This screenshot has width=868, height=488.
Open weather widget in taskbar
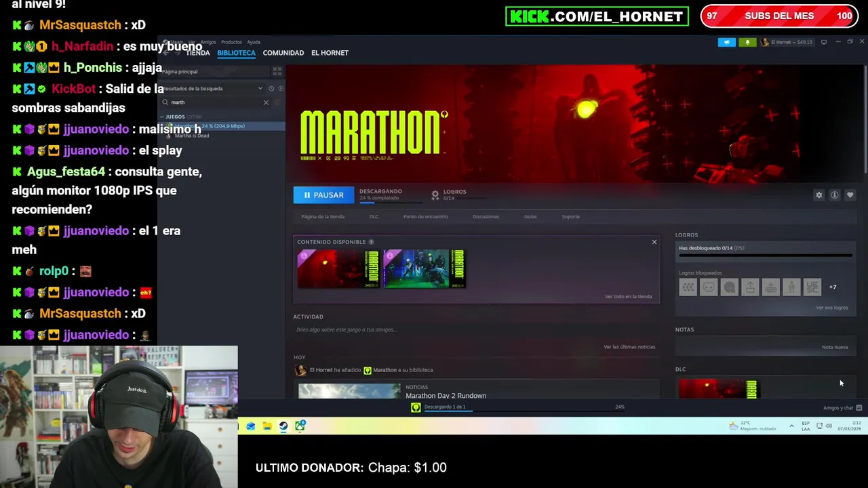[752, 426]
